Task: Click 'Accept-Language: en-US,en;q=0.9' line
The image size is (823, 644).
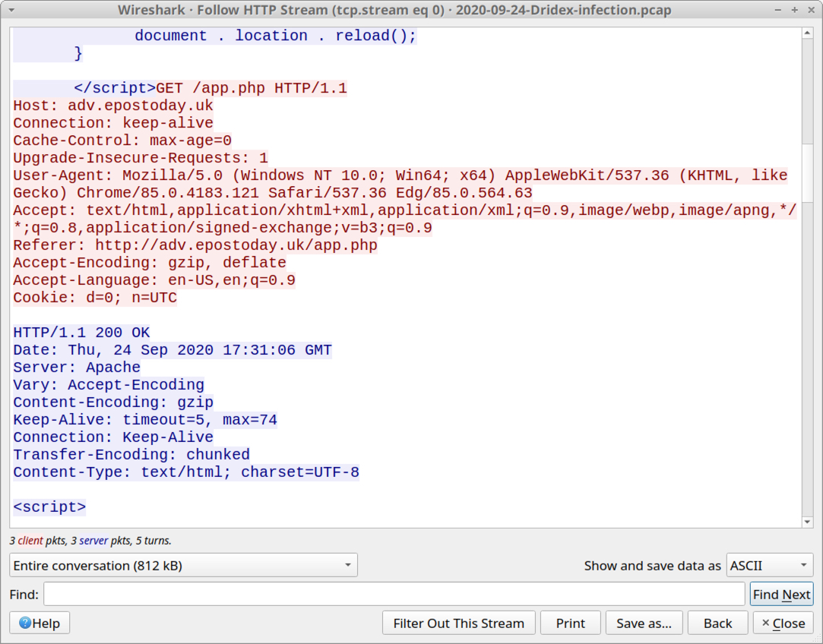Action: 154,280
